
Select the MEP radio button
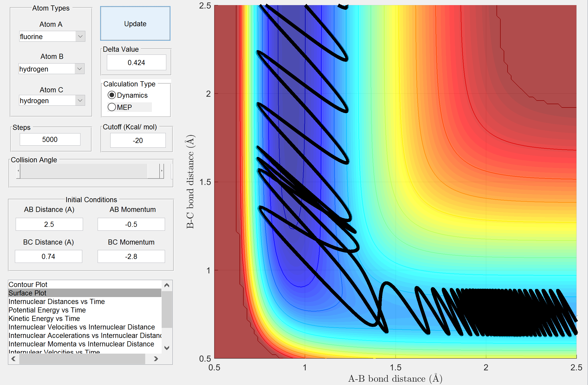[x=112, y=107]
